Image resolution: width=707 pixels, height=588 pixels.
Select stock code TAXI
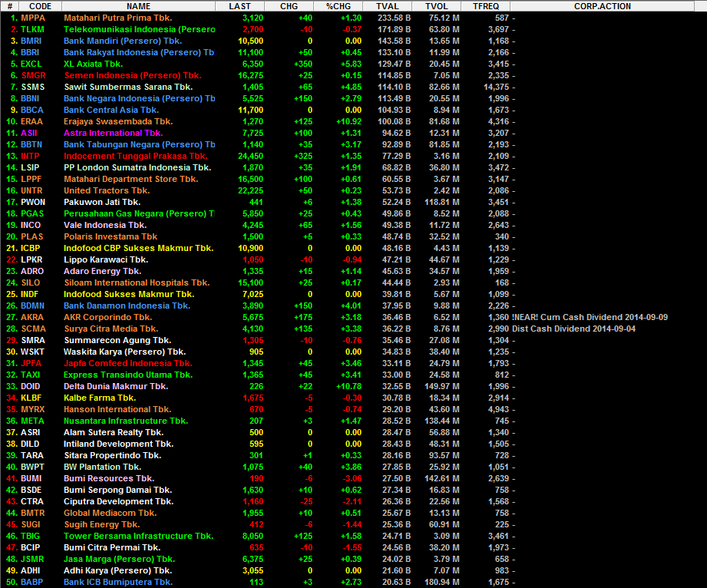coord(30,375)
